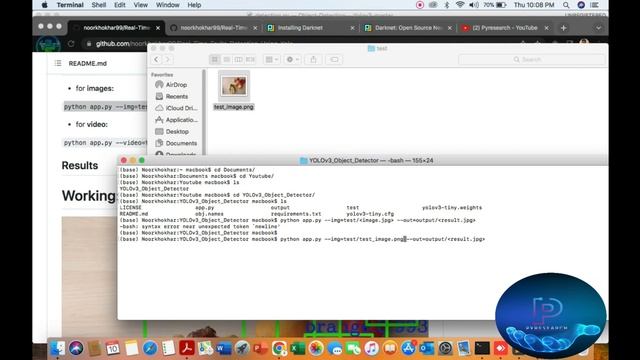
Task: Select AirDrop in Finder sidebar
Action: (176, 84)
